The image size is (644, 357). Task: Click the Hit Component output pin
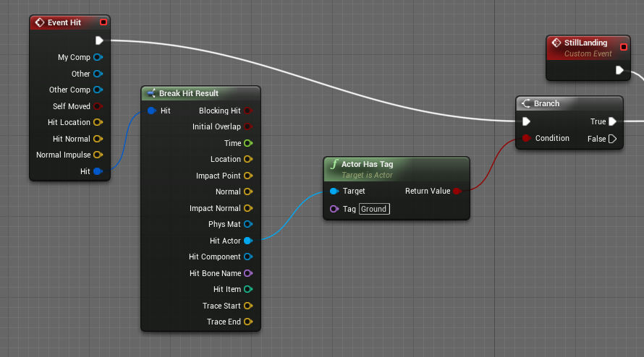pyautogui.click(x=247, y=257)
